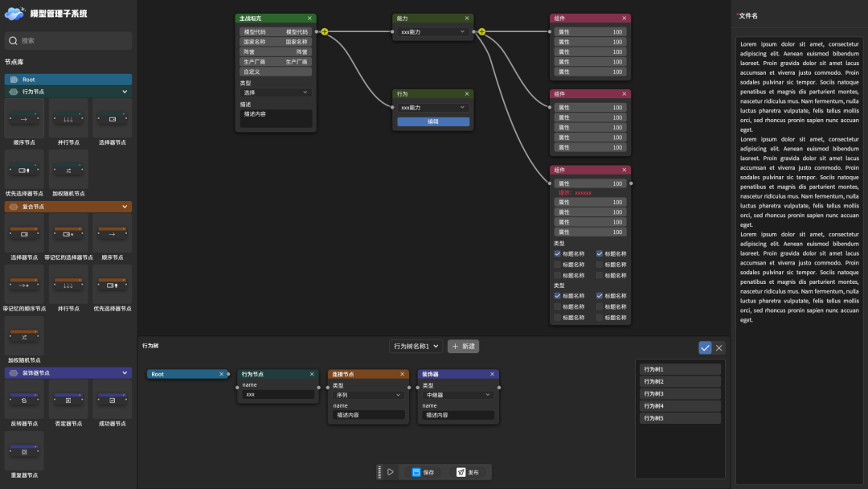Click the 新建 button

click(464, 346)
